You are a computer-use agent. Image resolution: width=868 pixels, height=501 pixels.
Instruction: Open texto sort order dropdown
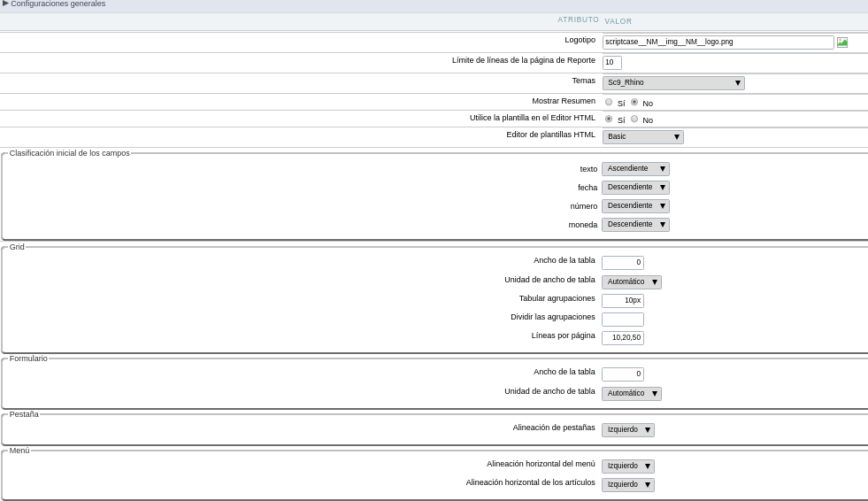tap(635, 169)
